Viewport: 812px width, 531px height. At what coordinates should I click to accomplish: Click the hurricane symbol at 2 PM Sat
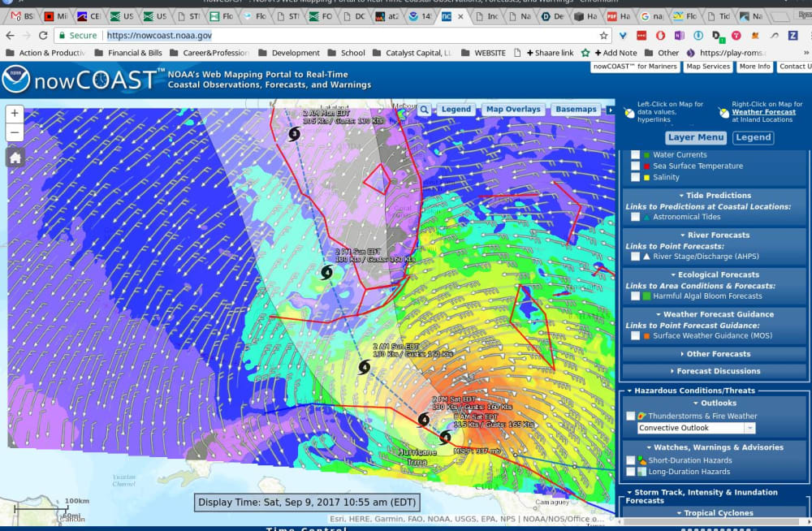pyautogui.click(x=424, y=419)
